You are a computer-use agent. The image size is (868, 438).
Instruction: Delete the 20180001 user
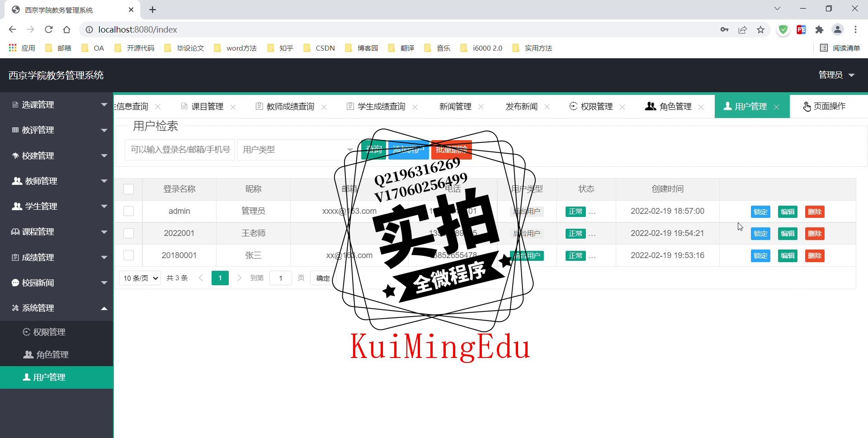[x=815, y=256]
